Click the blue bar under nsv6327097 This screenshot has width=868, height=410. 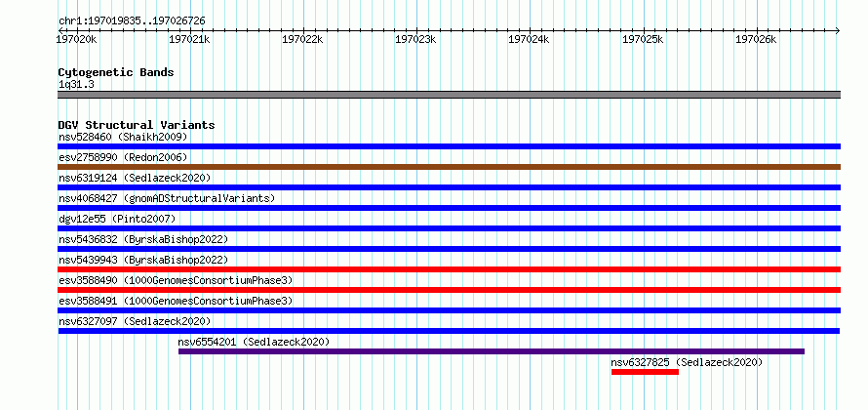(449, 331)
